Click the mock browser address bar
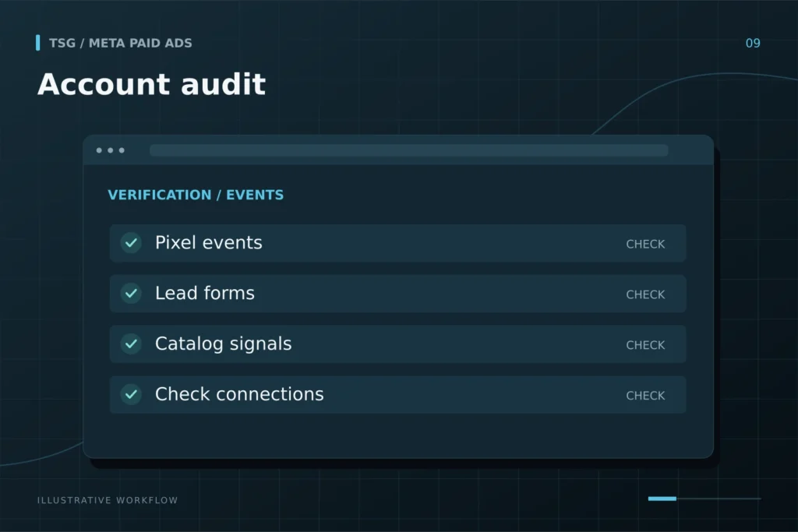This screenshot has width=798, height=532. 408,150
